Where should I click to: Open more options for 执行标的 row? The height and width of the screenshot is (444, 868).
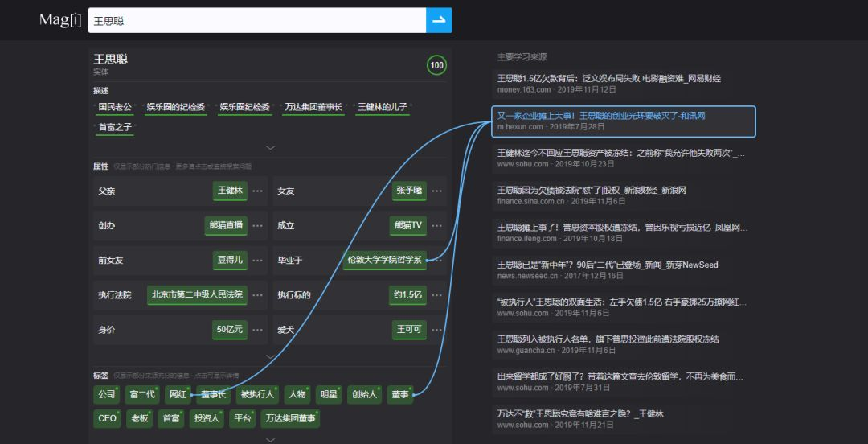(x=436, y=295)
